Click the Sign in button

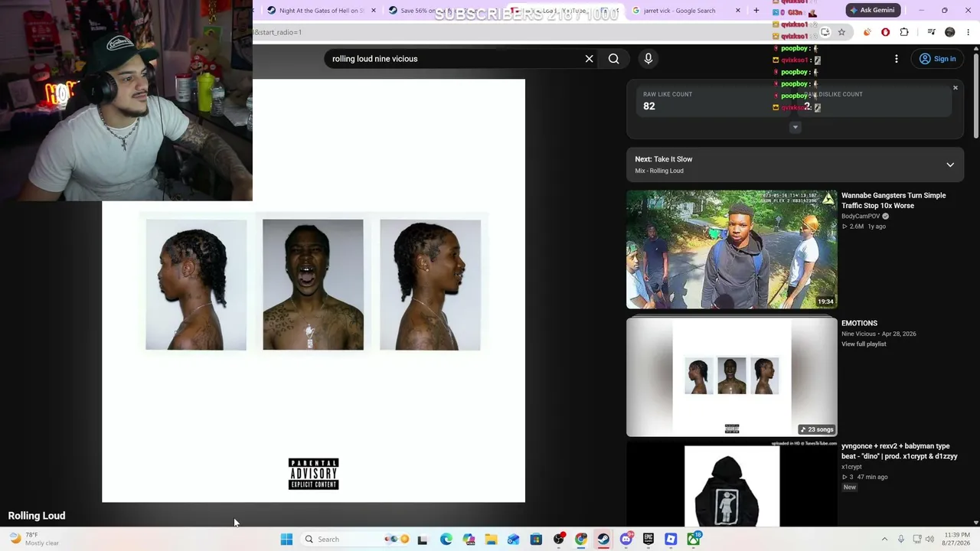click(x=938, y=59)
